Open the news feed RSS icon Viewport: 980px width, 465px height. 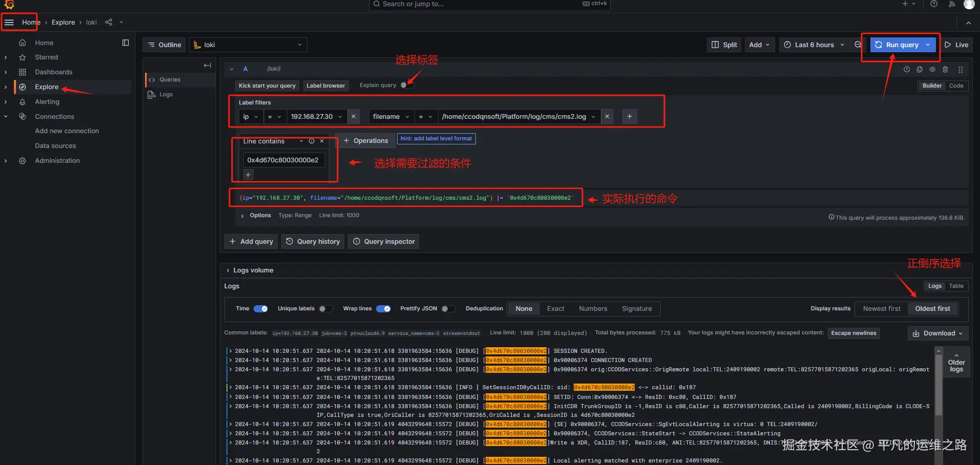pos(952,4)
